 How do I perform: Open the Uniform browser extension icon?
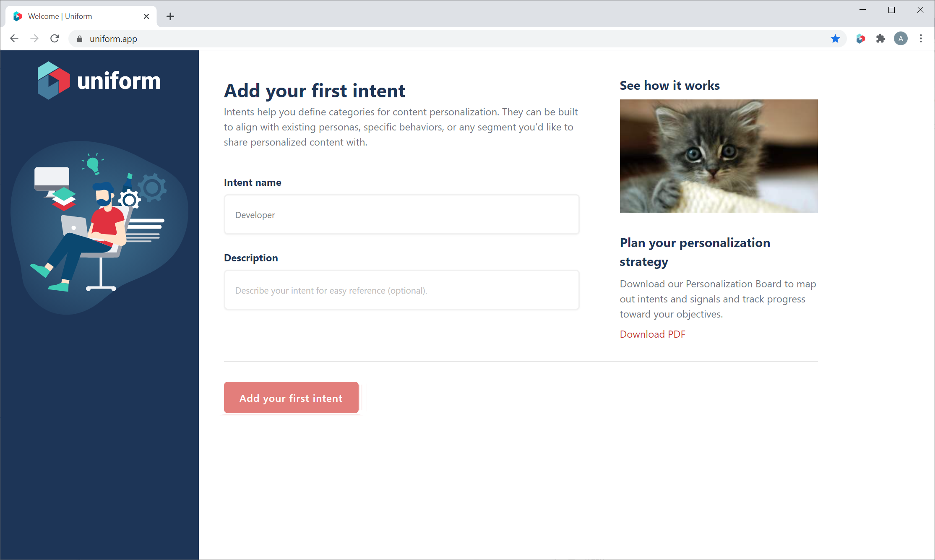[x=861, y=39]
